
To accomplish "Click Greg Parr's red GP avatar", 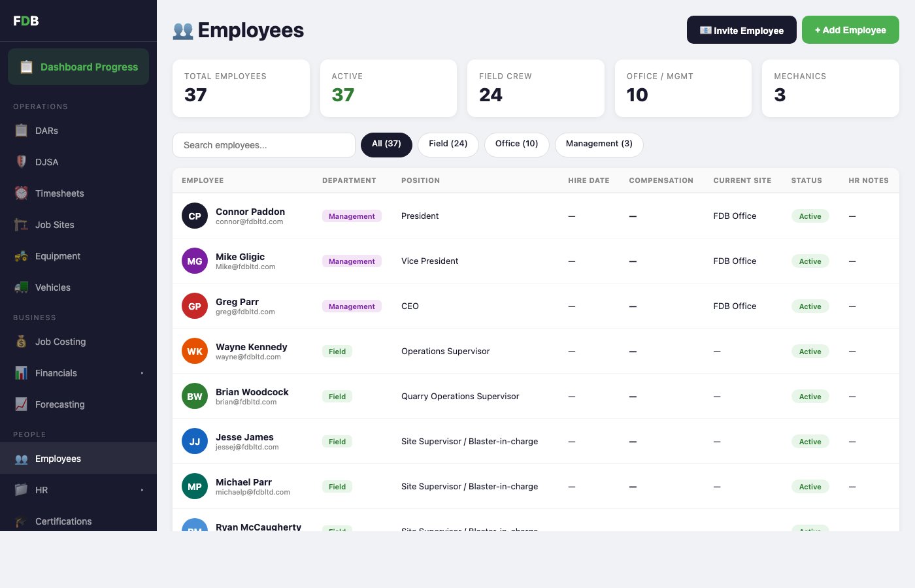I will tap(195, 306).
